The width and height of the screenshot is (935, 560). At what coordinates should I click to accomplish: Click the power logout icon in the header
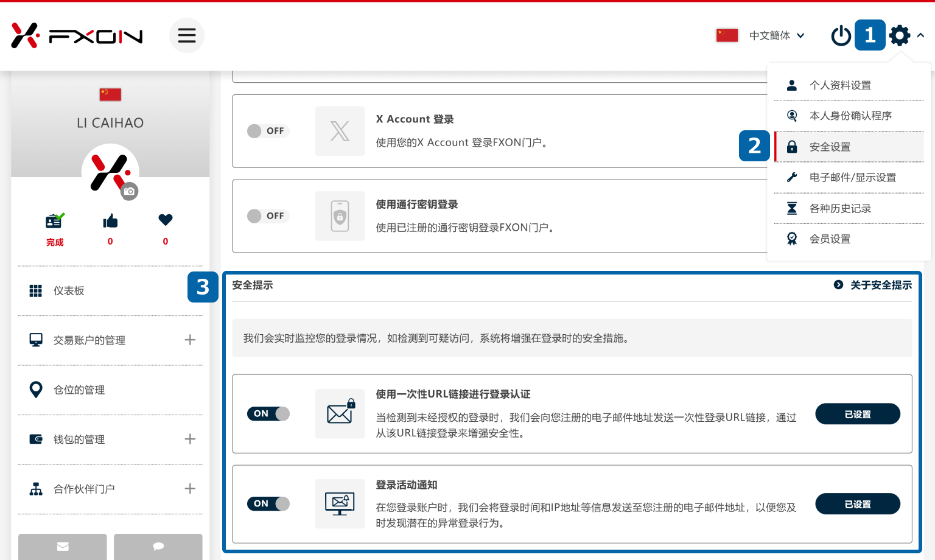coord(841,35)
